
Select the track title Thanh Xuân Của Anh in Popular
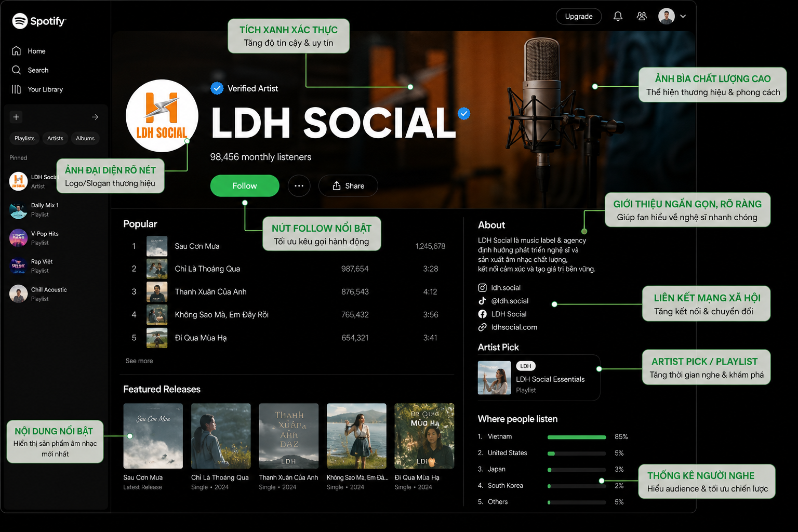(x=211, y=292)
